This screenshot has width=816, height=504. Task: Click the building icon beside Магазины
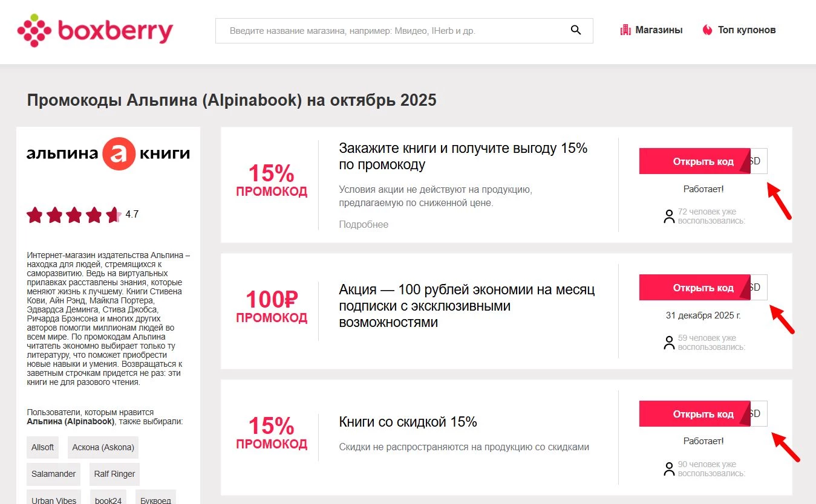coord(625,29)
